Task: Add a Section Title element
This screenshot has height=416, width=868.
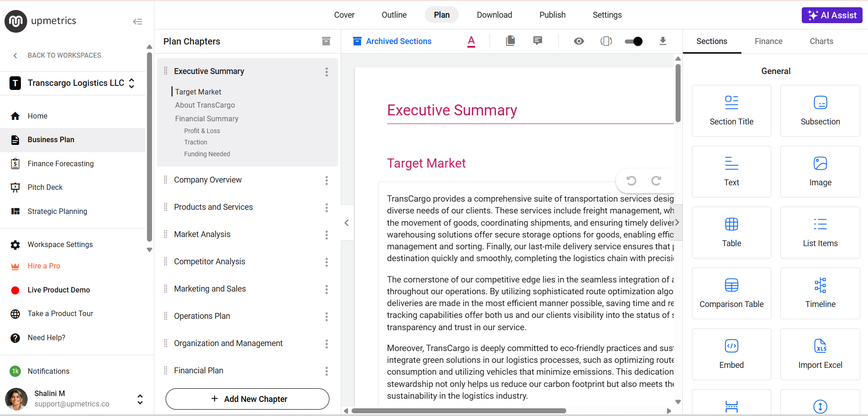Action: (731, 111)
